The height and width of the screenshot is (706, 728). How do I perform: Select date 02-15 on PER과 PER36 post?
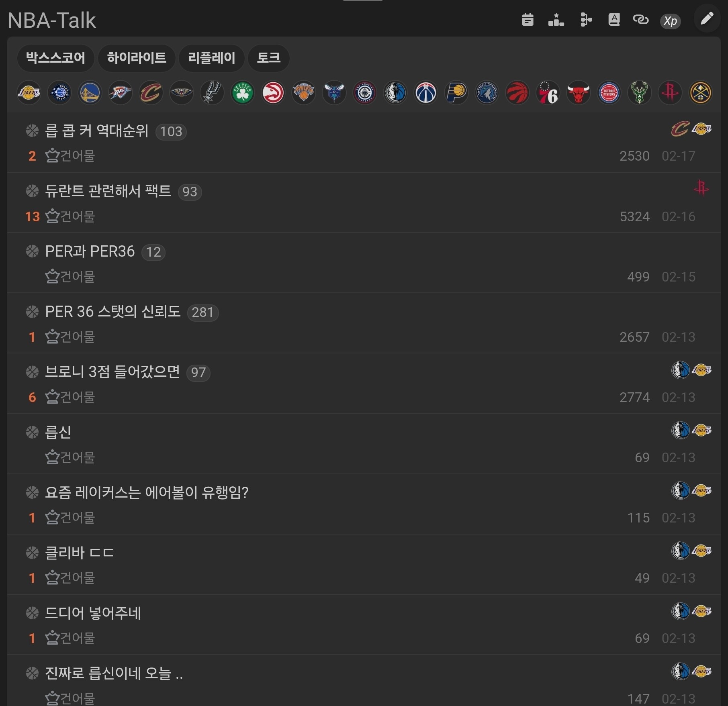tap(679, 277)
